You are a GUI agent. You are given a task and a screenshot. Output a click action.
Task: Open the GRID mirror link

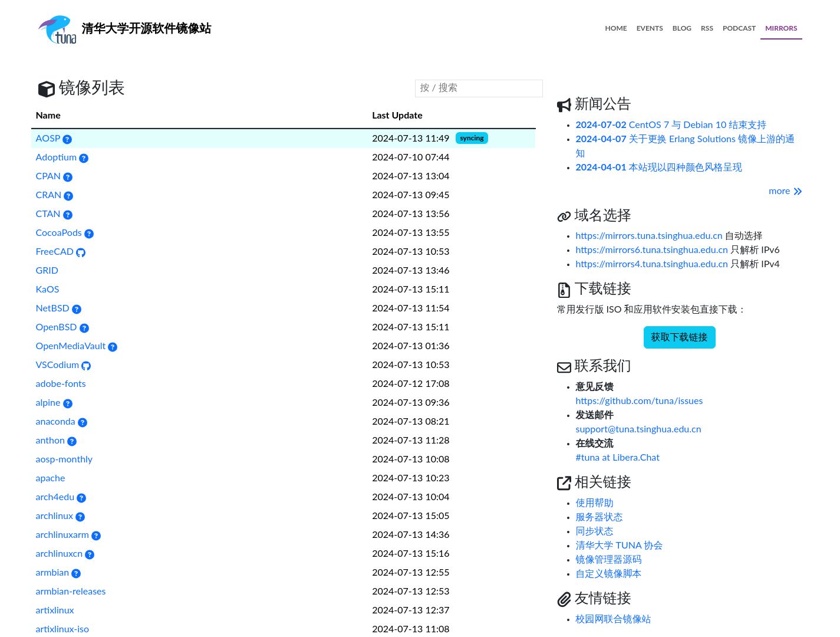[47, 271]
